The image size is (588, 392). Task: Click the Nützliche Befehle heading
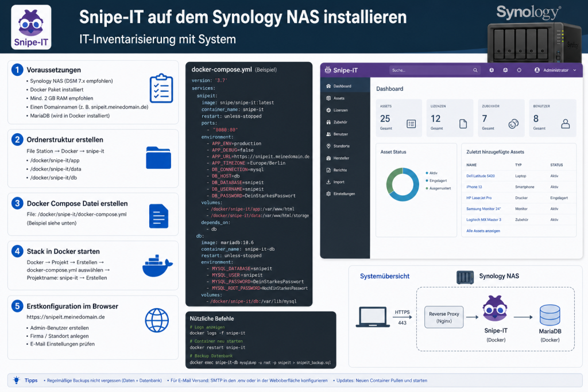pos(212,319)
